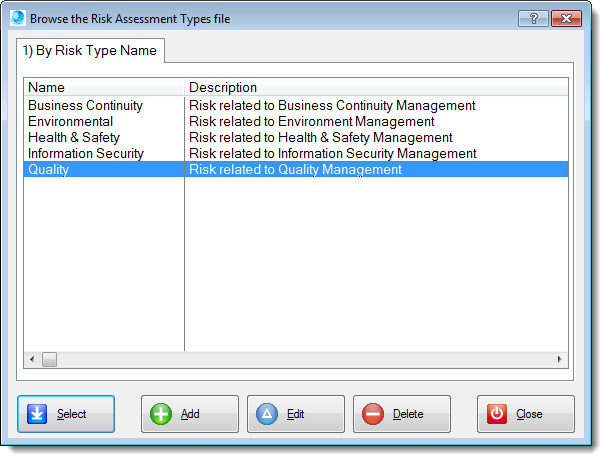Viewport: 607px width, 461px height.
Task: Click the green plus Add icon
Action: (x=161, y=414)
